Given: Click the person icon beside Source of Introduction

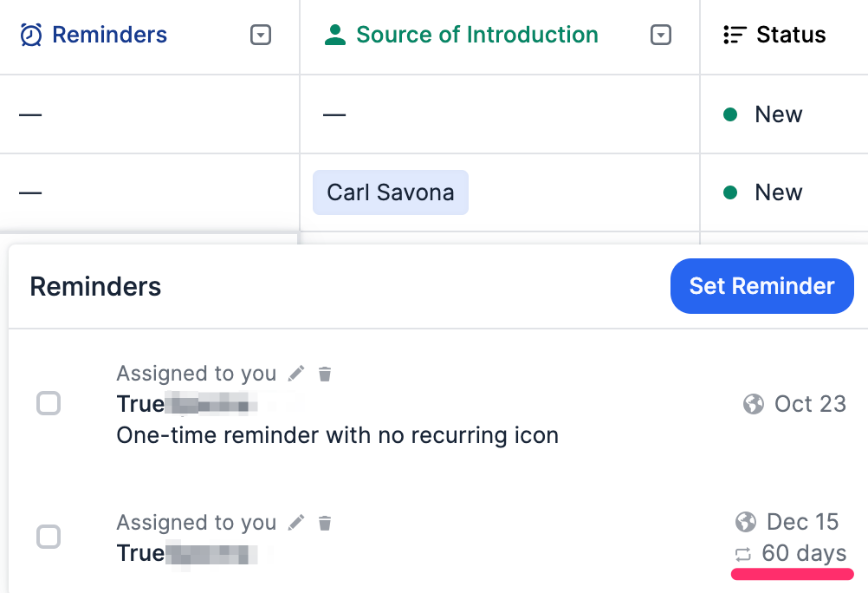Looking at the screenshot, I should (334, 35).
